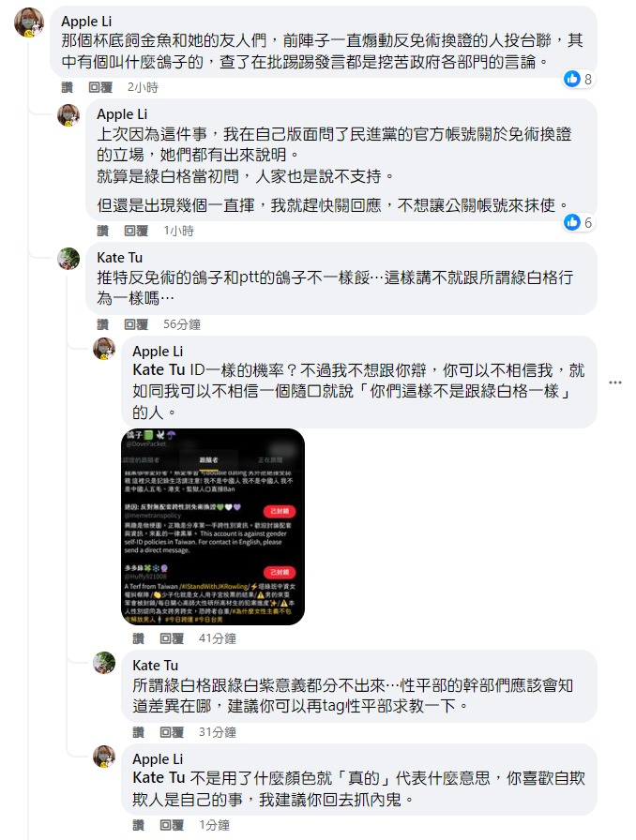Image resolution: width=636 pixels, height=840 pixels.
Task: Open Apple Li's avatar on the top comment
Action: click(x=29, y=22)
